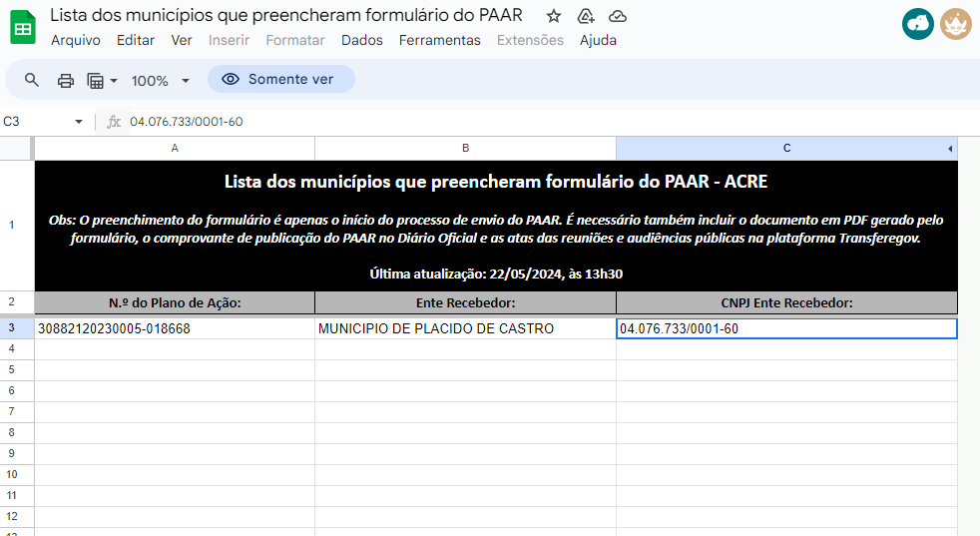980x536 pixels.
Task: Click the move-to-folder icon
Action: click(586, 16)
